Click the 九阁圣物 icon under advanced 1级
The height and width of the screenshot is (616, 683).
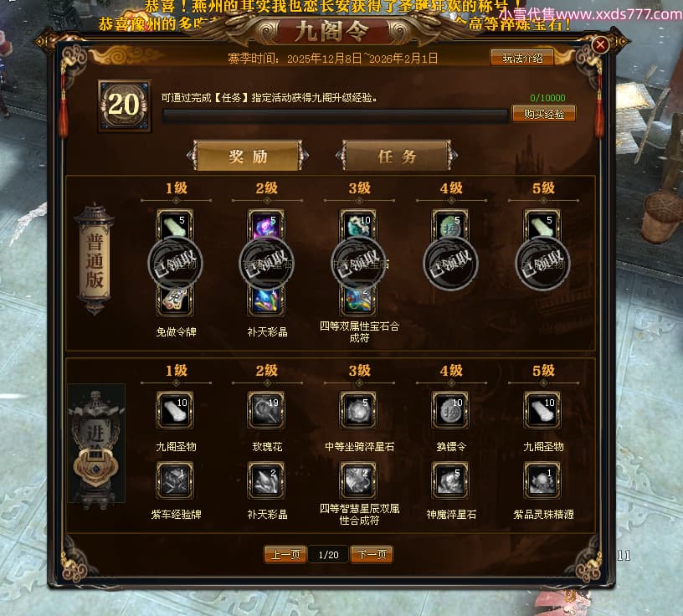pyautogui.click(x=175, y=410)
